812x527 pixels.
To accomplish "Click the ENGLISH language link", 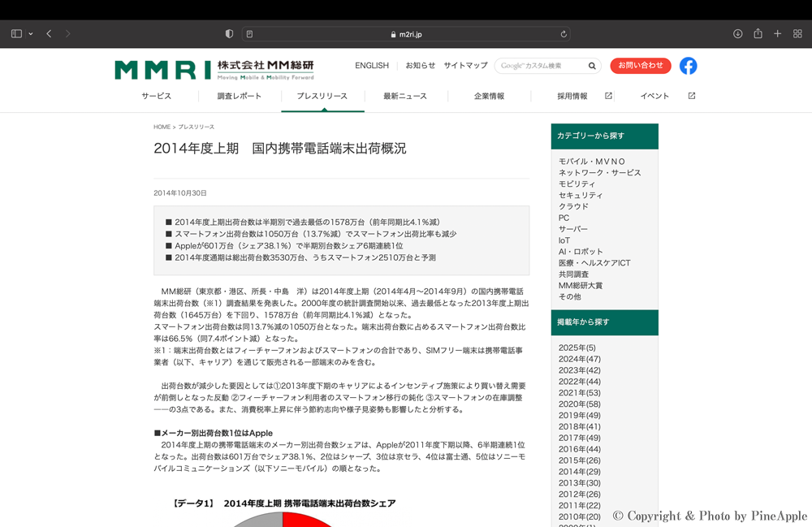I will (x=371, y=66).
